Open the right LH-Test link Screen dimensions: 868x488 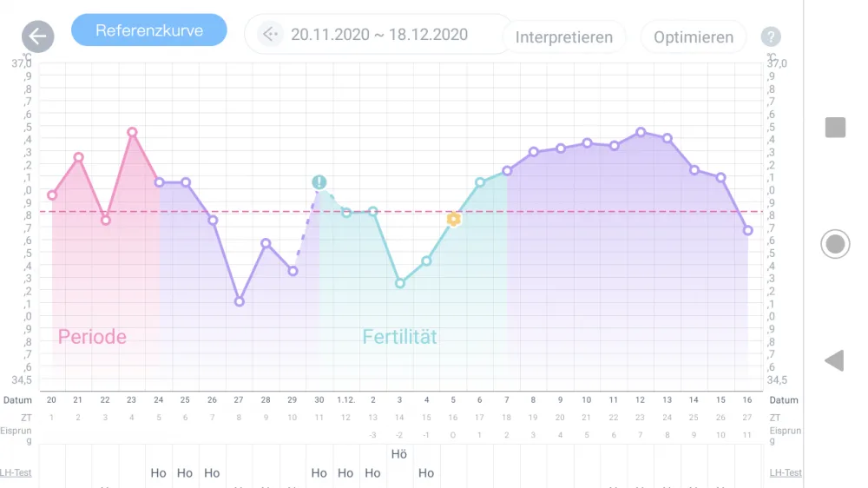click(785, 472)
